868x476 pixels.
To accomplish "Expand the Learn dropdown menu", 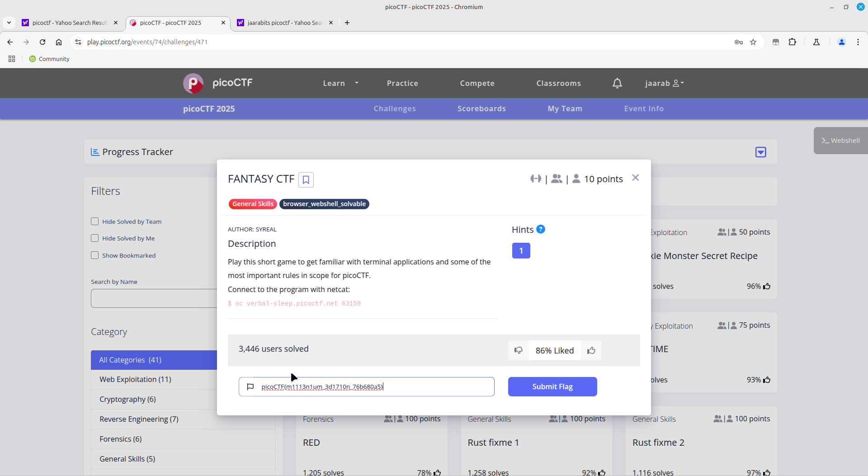I will click(340, 83).
